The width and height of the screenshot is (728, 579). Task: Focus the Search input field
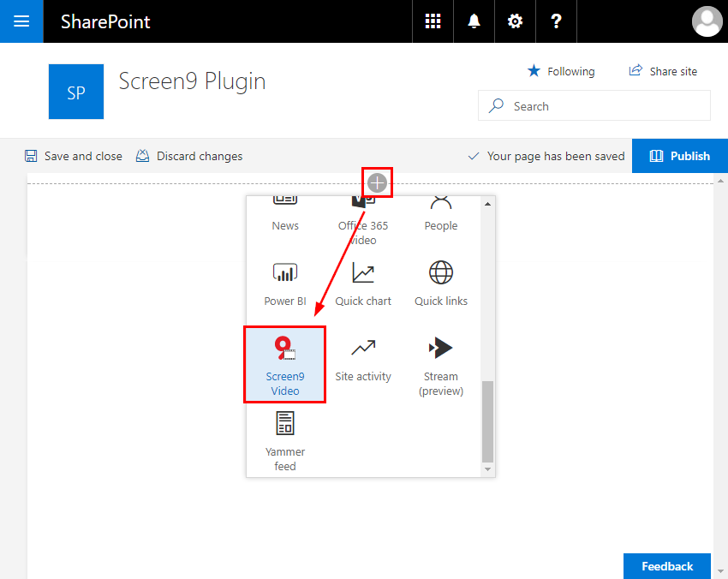click(594, 106)
